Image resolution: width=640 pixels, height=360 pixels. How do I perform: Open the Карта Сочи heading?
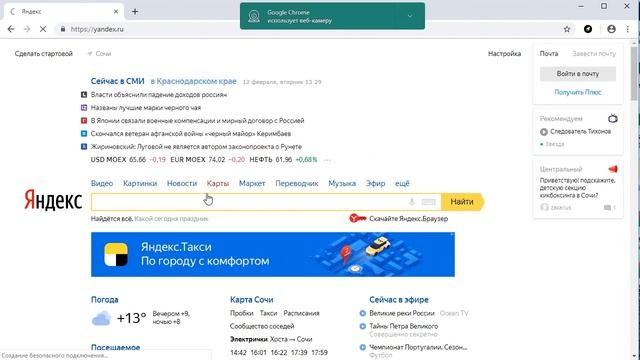tap(251, 300)
